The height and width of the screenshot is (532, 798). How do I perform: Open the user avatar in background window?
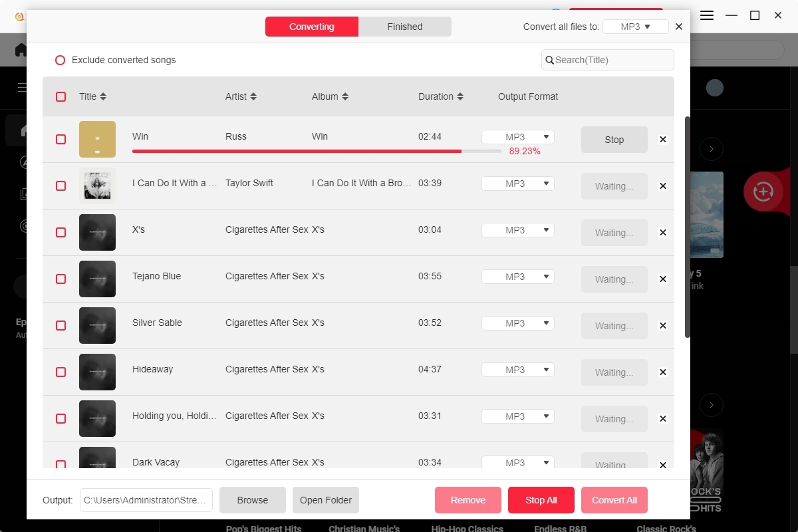tap(715, 88)
